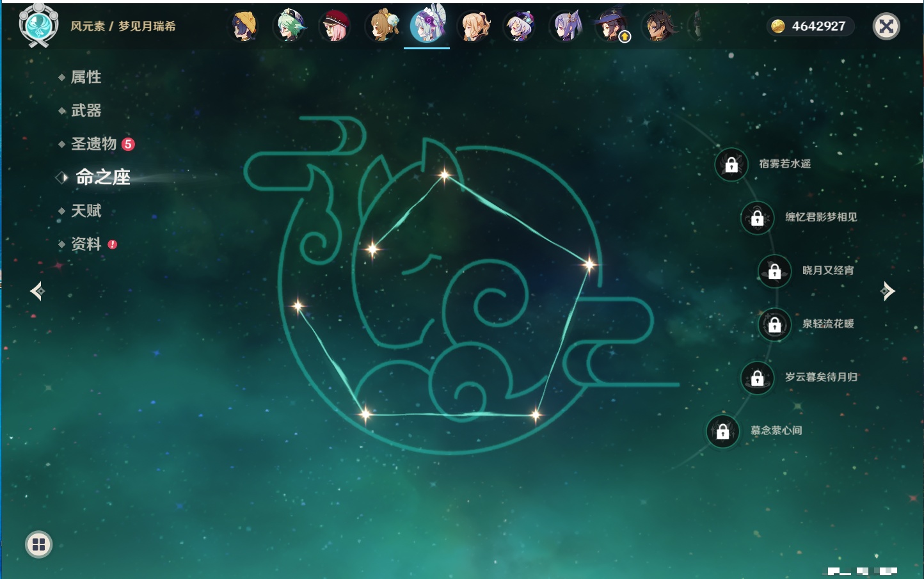Screen dimensions: 924x579
Task: Click the constellation name 慕念萦心间
Action: pos(776,431)
